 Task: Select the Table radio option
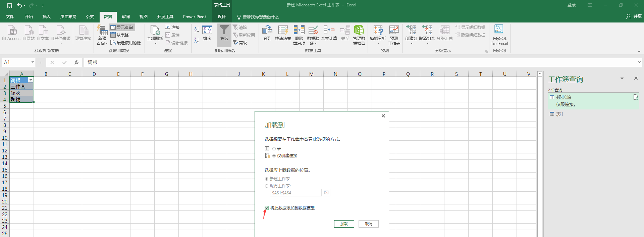tap(274, 149)
